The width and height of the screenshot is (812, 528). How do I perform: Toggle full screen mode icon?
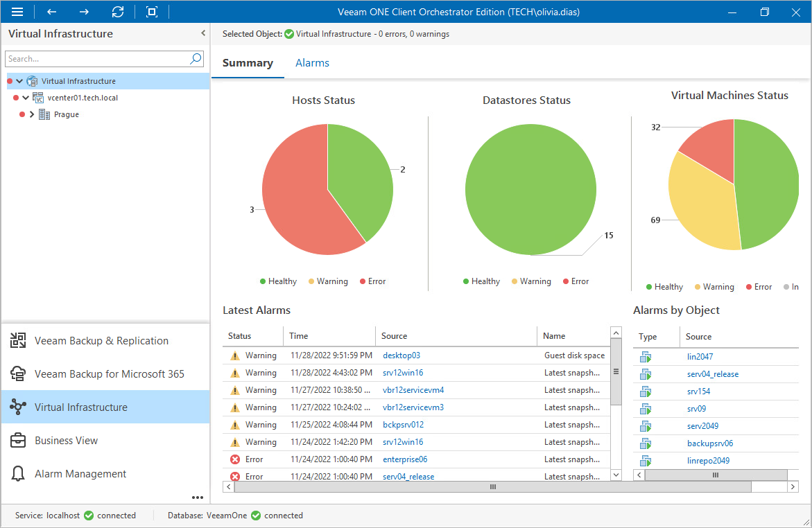click(x=152, y=12)
